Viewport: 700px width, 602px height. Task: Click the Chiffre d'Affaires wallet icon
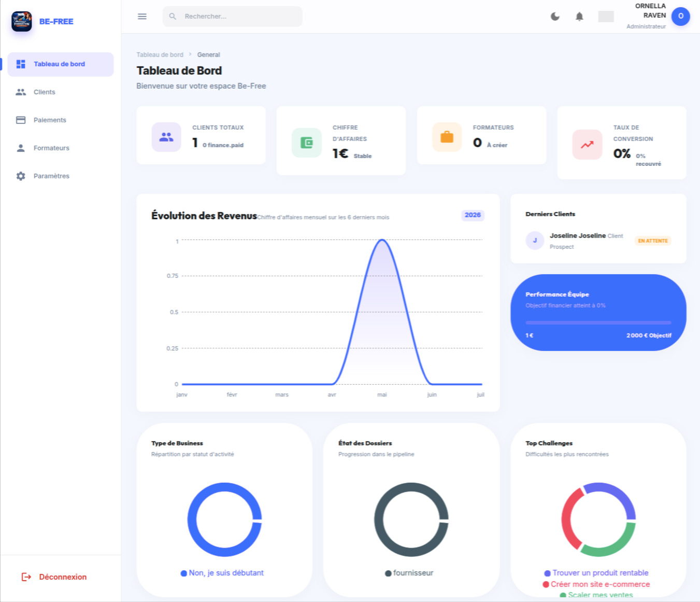[307, 143]
